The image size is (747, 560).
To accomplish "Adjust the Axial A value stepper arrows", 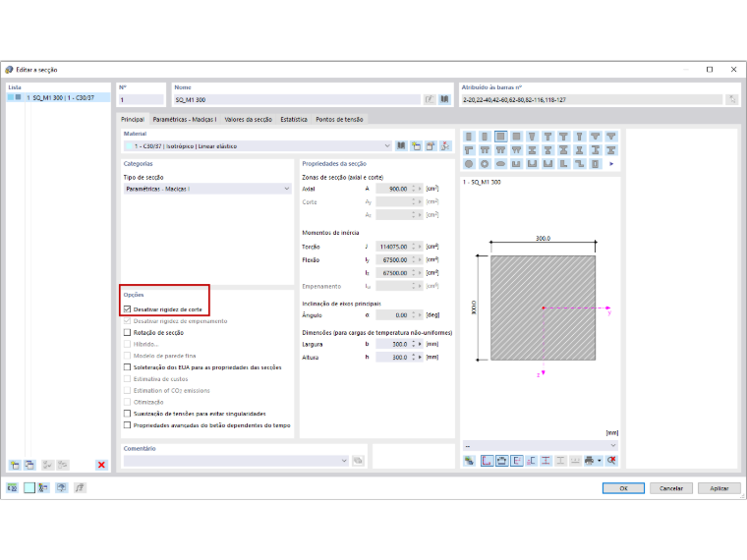I will point(414,189).
